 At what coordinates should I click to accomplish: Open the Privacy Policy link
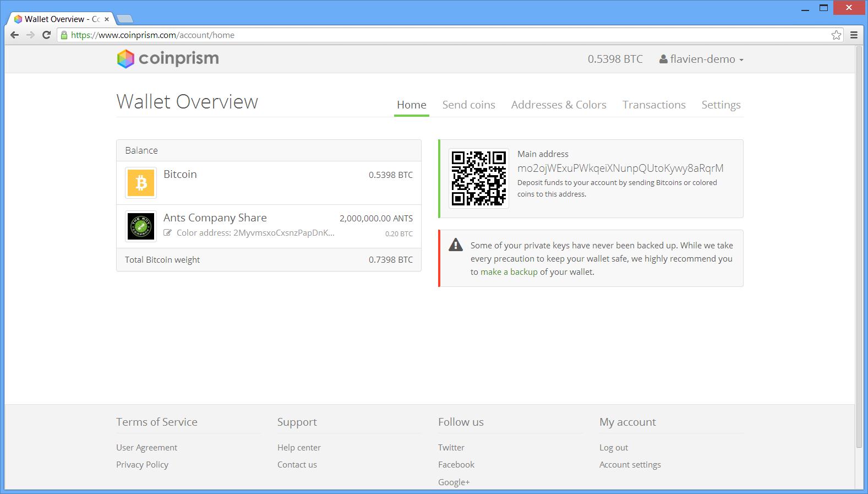(x=142, y=465)
